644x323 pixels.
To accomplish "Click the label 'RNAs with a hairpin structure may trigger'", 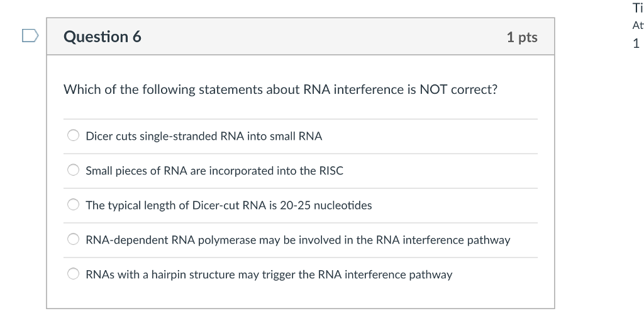I will pos(269,275).
